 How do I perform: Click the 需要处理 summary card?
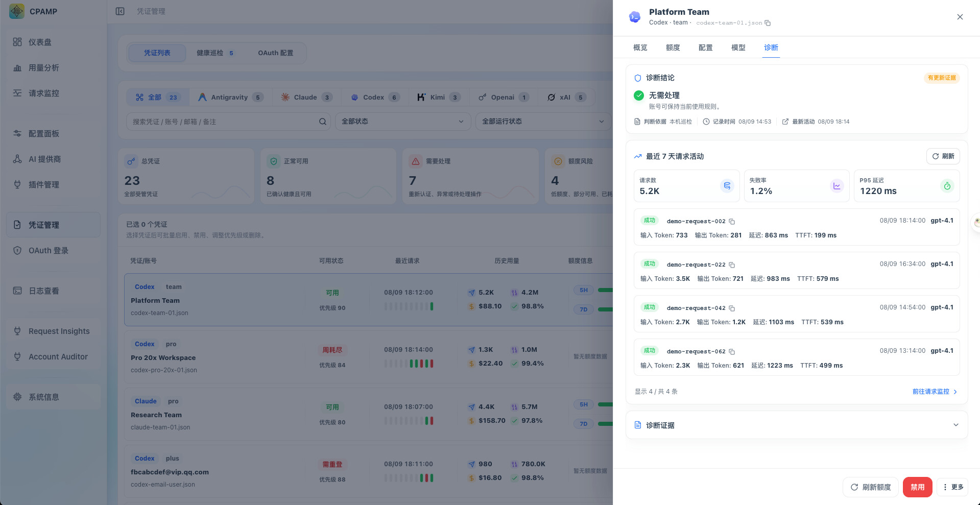pyautogui.click(x=470, y=176)
